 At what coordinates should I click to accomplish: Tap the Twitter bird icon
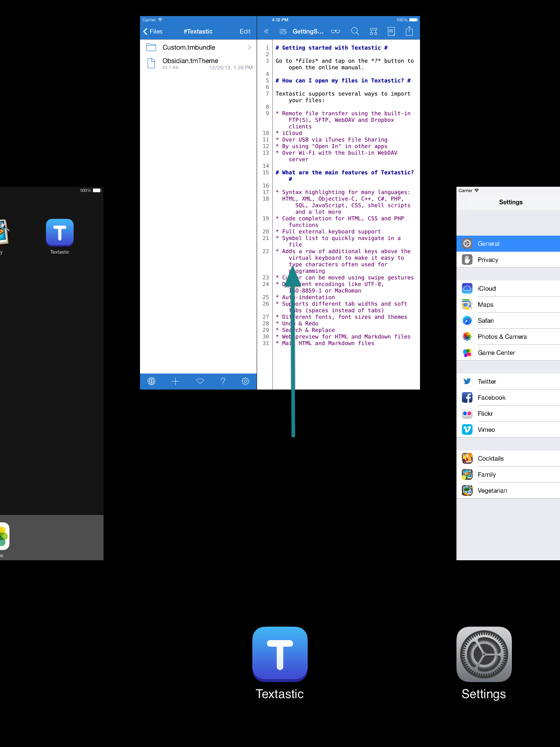point(467,382)
